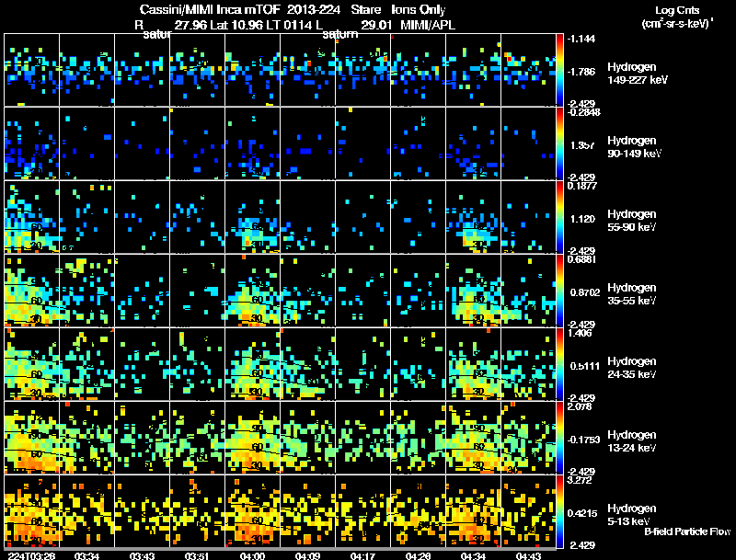Select the 'Hydrogen 13-24 keV' row label
This screenshot has width=736, height=560.
(632, 441)
